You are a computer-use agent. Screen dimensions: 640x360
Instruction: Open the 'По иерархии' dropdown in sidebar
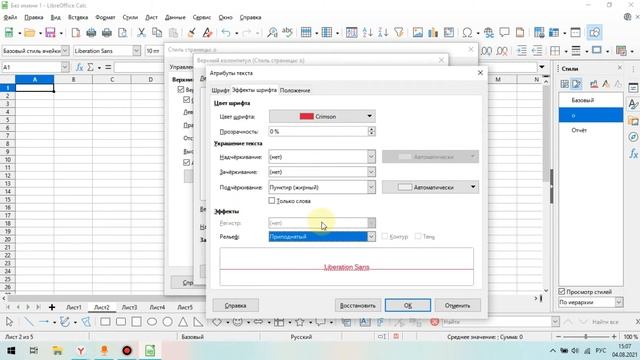click(591, 302)
